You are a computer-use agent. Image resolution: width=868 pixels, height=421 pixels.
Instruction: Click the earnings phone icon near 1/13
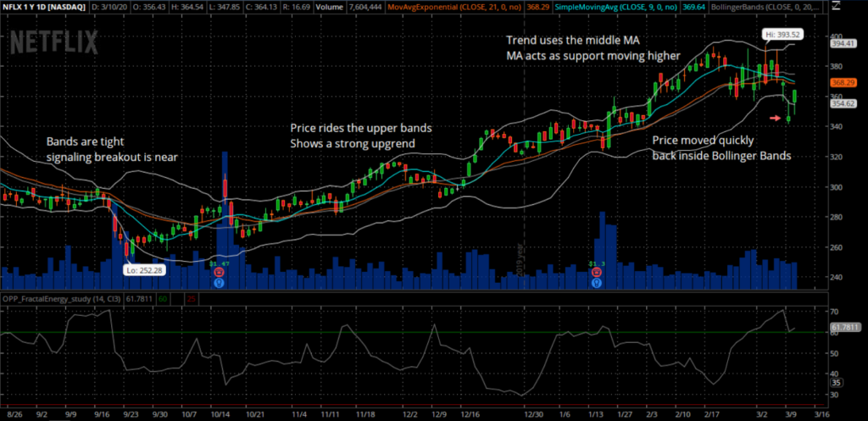pos(596,273)
